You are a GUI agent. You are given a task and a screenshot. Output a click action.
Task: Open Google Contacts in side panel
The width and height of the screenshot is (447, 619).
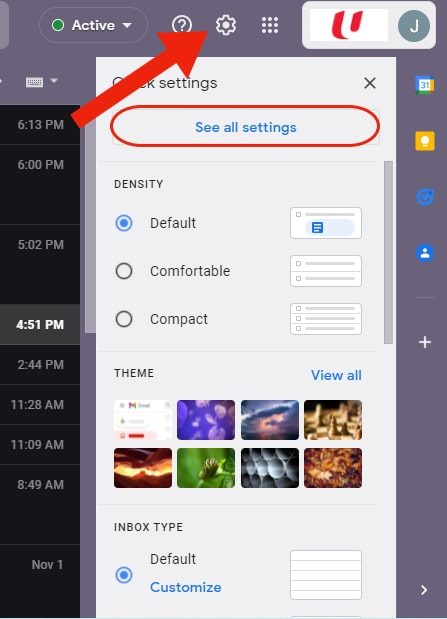coord(425,253)
